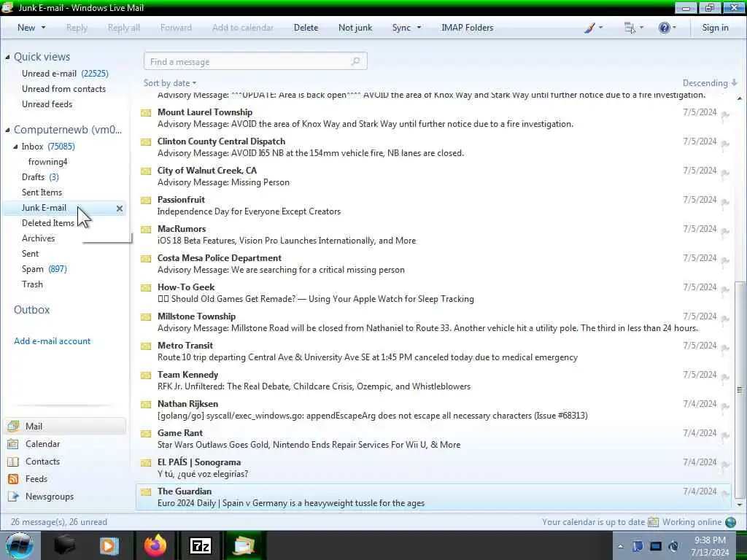Click the Working online globe icon
The height and width of the screenshot is (560, 747).
[x=730, y=522]
